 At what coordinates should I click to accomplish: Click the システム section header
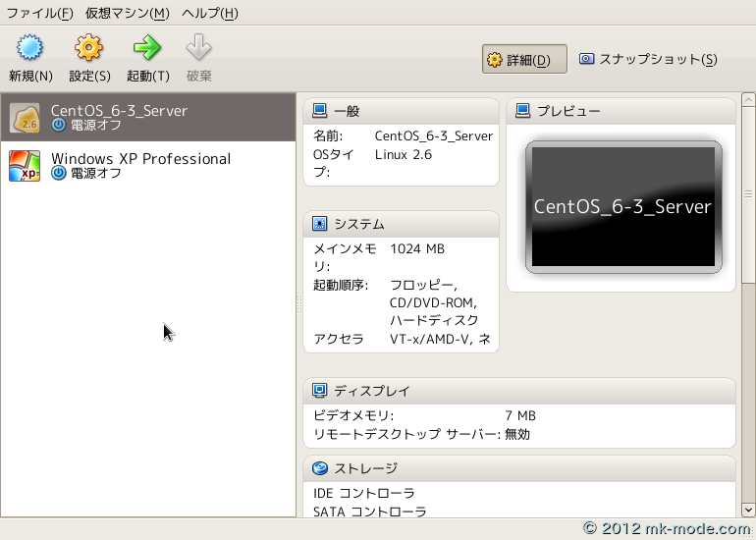[358, 224]
